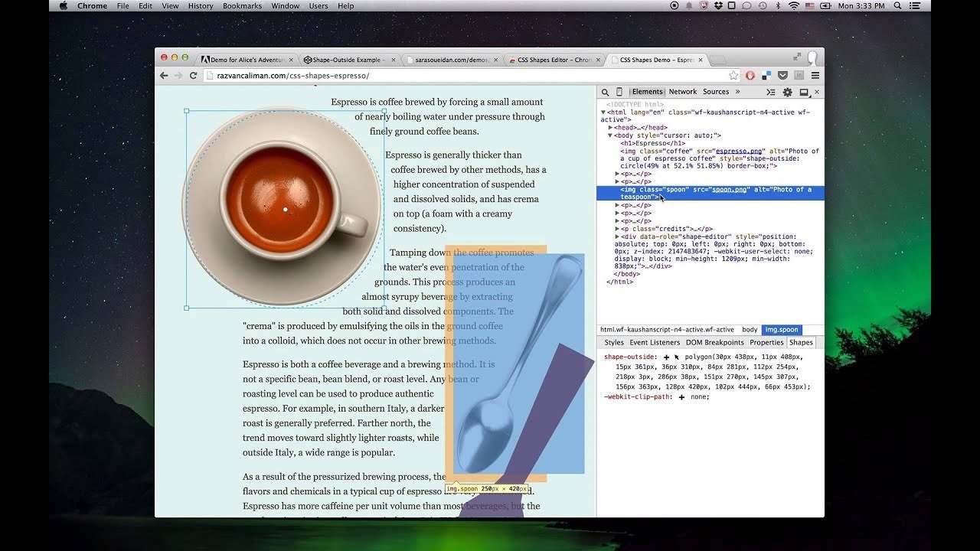Image resolution: width=980 pixels, height=551 pixels.
Task: Click the Chrome fullscreen arrows icon
Action: point(797,57)
